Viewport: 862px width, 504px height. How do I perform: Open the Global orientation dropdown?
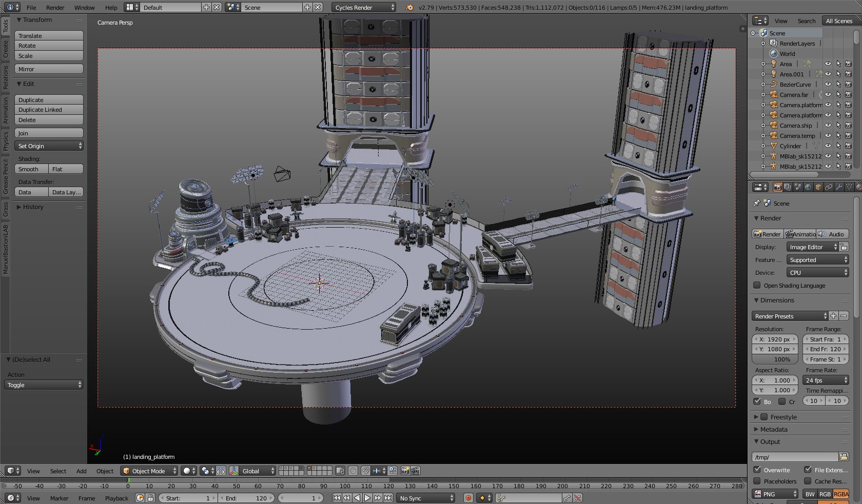tap(257, 471)
